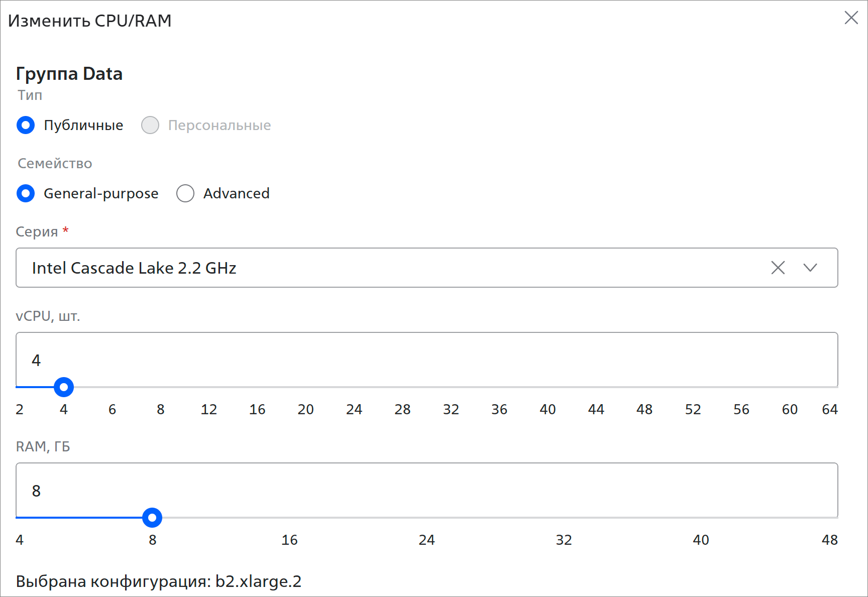Set RAM to 24 on the scale
The width and height of the screenshot is (868, 597).
click(426, 540)
